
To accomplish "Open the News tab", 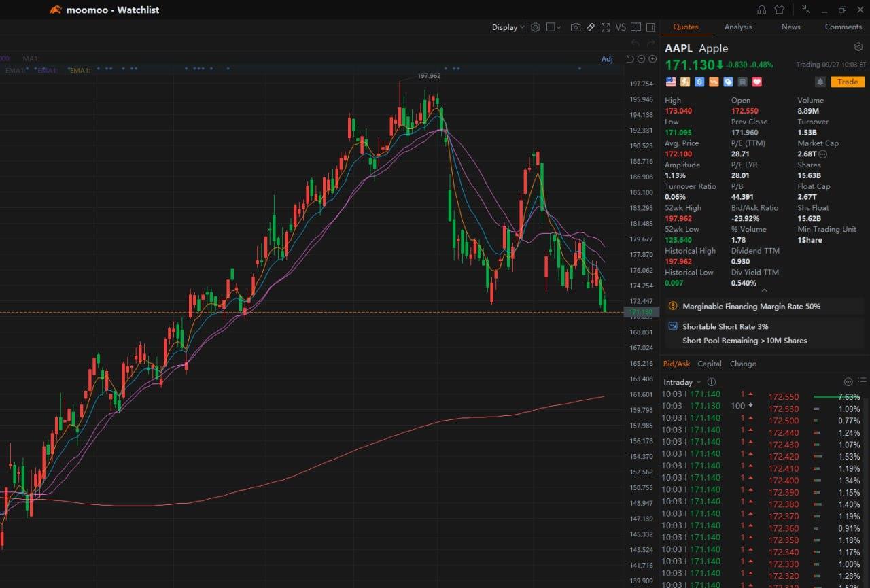I will [x=790, y=27].
